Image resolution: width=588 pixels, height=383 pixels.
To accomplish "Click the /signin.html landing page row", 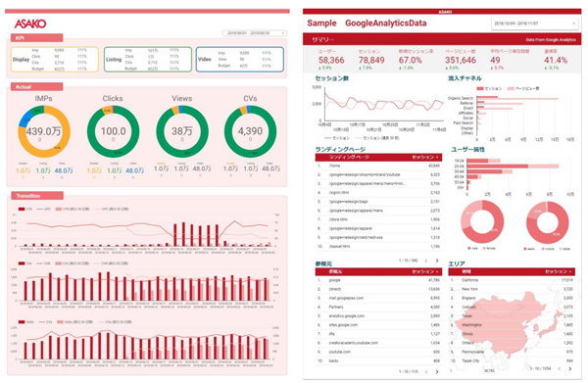I will pyautogui.click(x=378, y=193).
